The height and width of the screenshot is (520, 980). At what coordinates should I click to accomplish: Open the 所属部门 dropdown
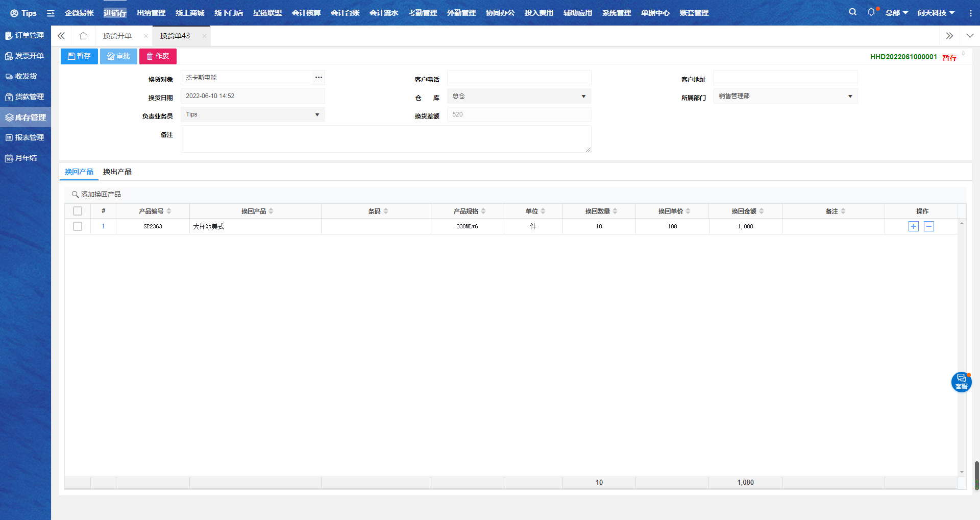(850, 97)
